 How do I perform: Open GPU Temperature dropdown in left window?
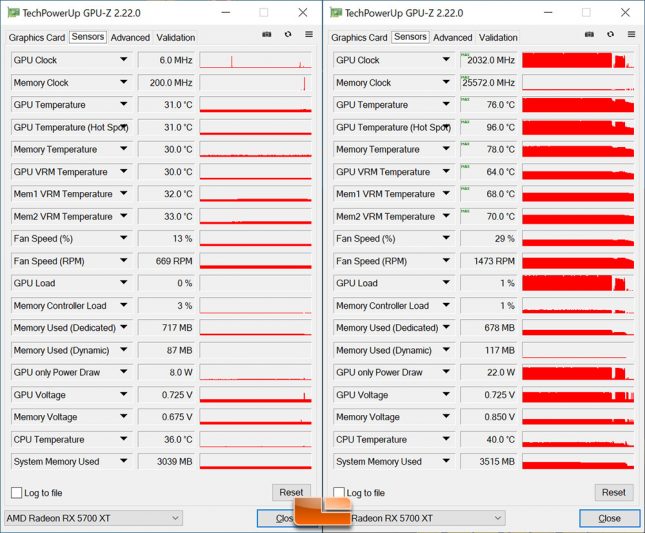pyautogui.click(x=123, y=104)
